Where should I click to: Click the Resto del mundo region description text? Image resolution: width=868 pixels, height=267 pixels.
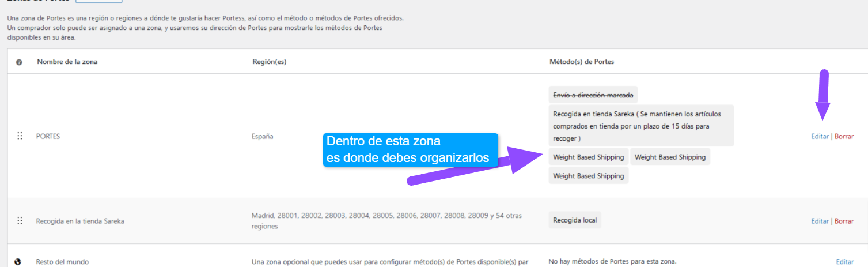pyautogui.click(x=390, y=262)
